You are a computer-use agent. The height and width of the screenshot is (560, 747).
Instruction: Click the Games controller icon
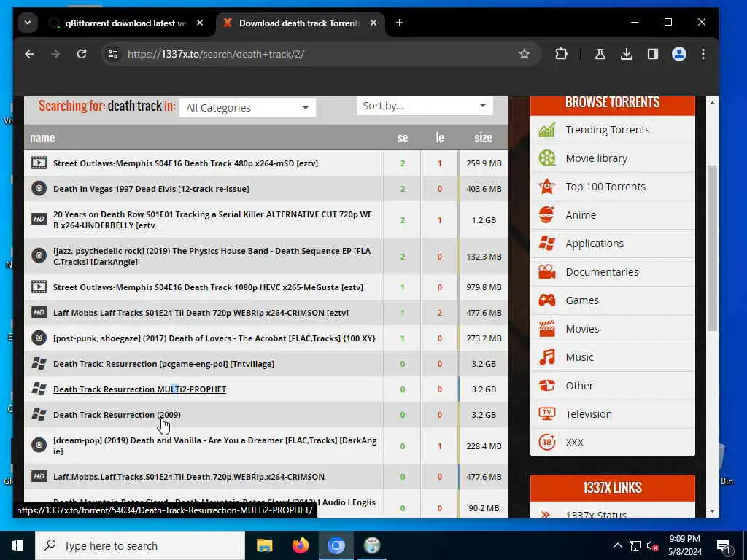547,300
